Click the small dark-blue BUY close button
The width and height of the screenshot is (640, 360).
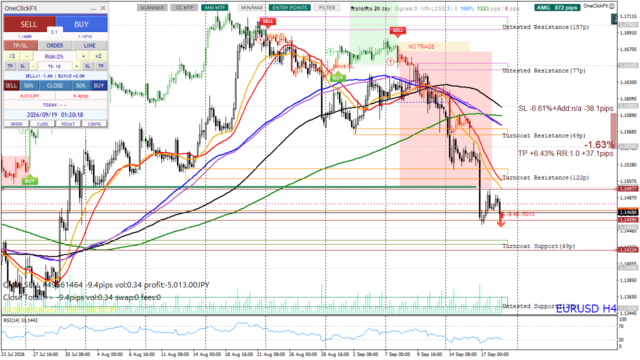point(99,86)
